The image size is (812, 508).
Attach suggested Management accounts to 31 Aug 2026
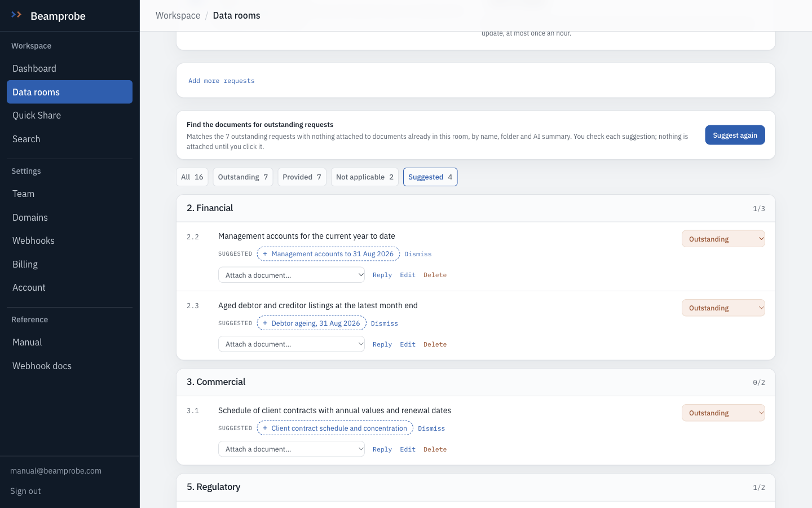point(328,254)
